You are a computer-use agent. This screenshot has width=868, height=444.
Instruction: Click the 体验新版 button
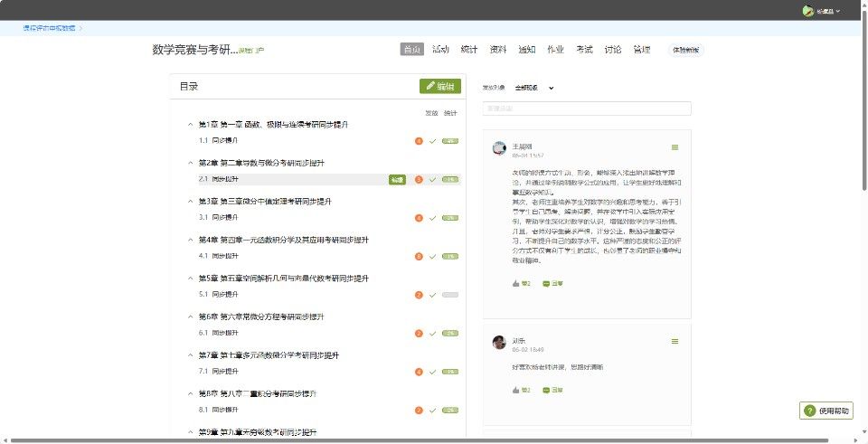[685, 50]
